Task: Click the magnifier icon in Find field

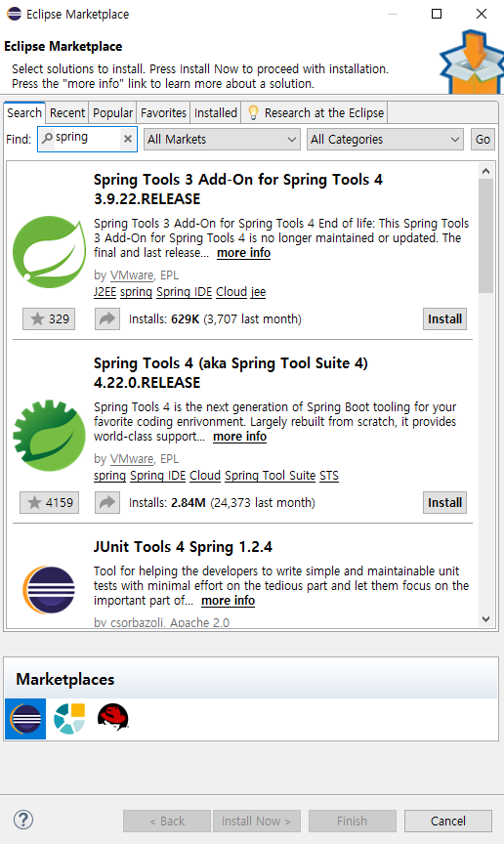Action: [48, 139]
